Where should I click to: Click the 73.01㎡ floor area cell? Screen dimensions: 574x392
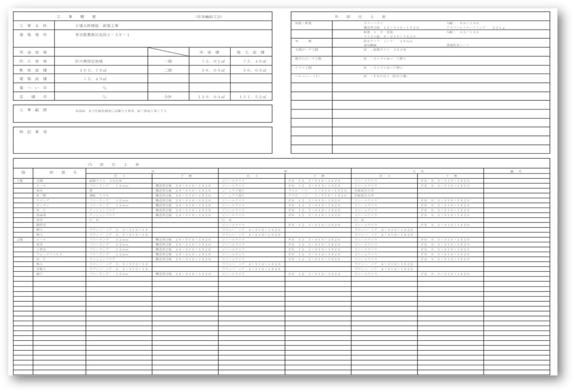[209, 61]
